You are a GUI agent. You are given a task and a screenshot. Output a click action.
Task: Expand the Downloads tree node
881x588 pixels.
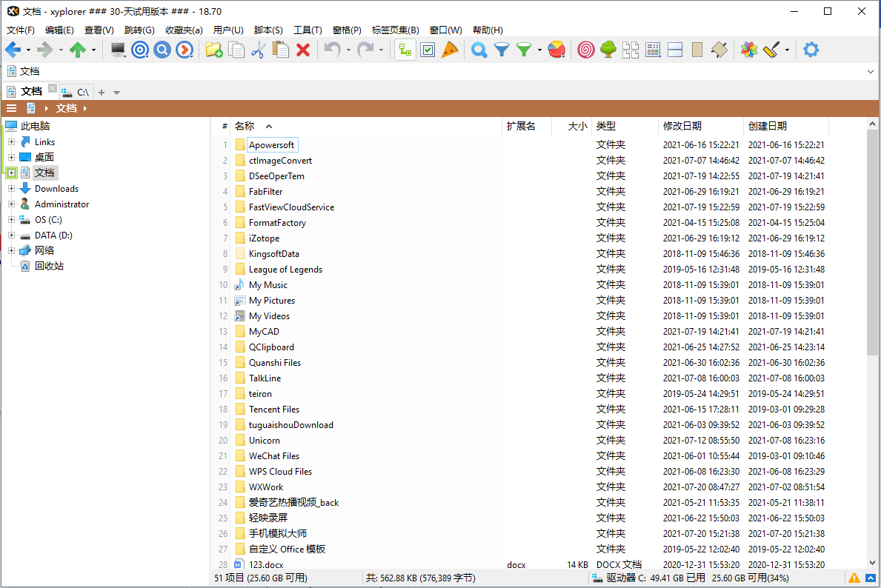pyautogui.click(x=11, y=189)
